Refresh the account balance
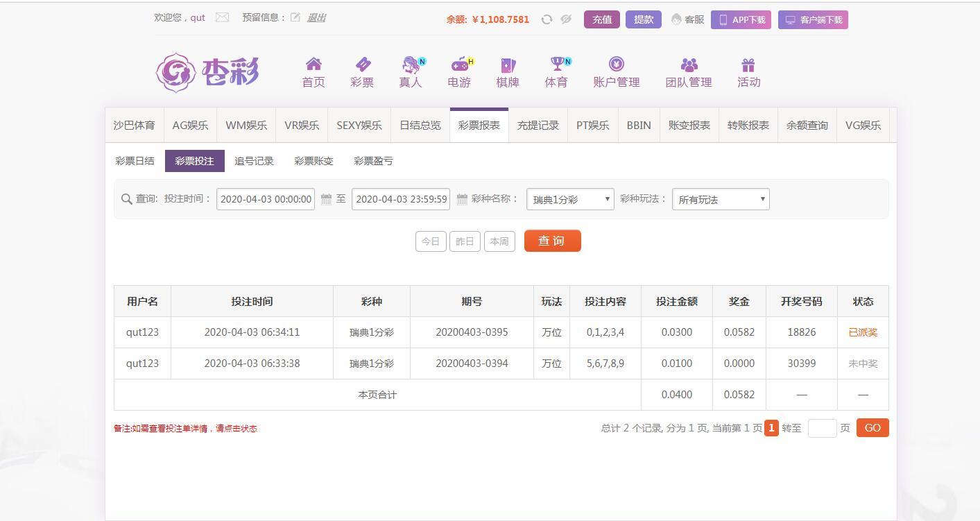The height and width of the screenshot is (521, 980). [x=547, y=19]
